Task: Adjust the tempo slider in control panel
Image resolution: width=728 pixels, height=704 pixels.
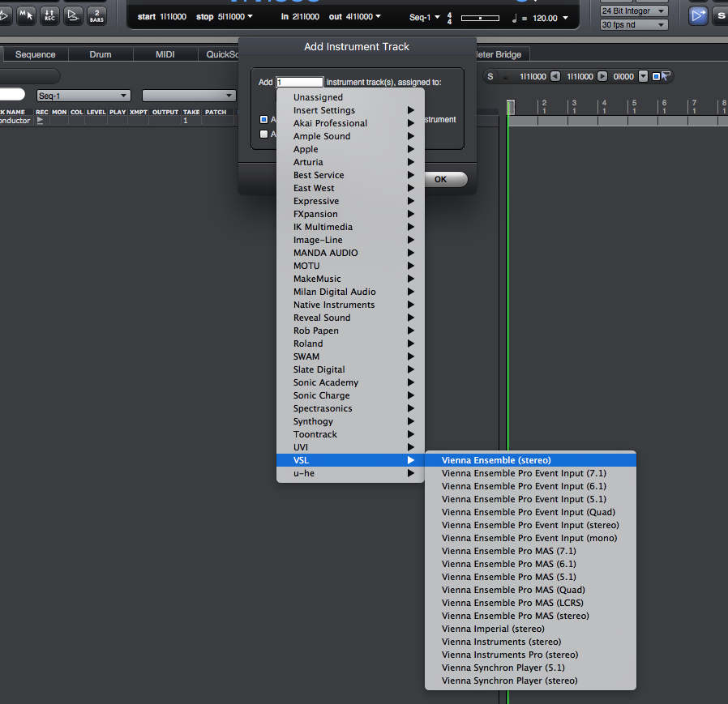Action: coord(480,18)
